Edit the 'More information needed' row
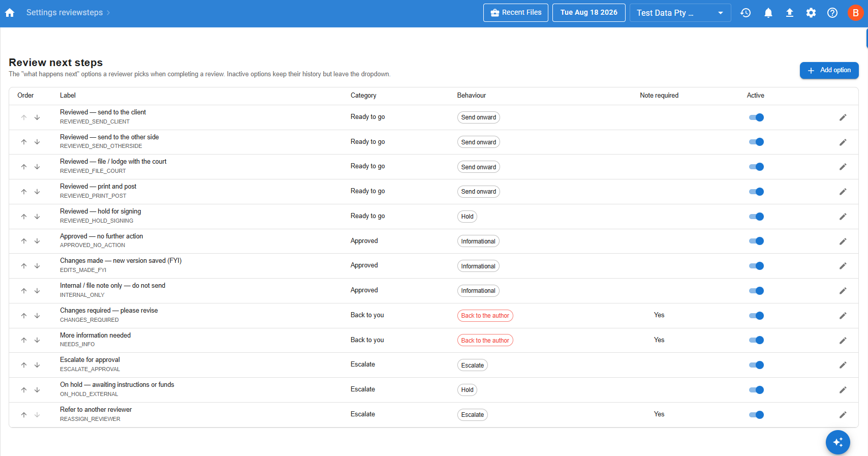This screenshot has width=868, height=456. [843, 341]
